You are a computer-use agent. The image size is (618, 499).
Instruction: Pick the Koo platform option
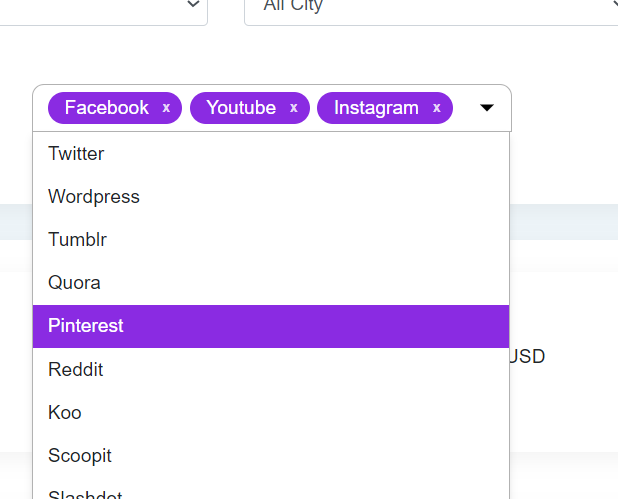(65, 413)
